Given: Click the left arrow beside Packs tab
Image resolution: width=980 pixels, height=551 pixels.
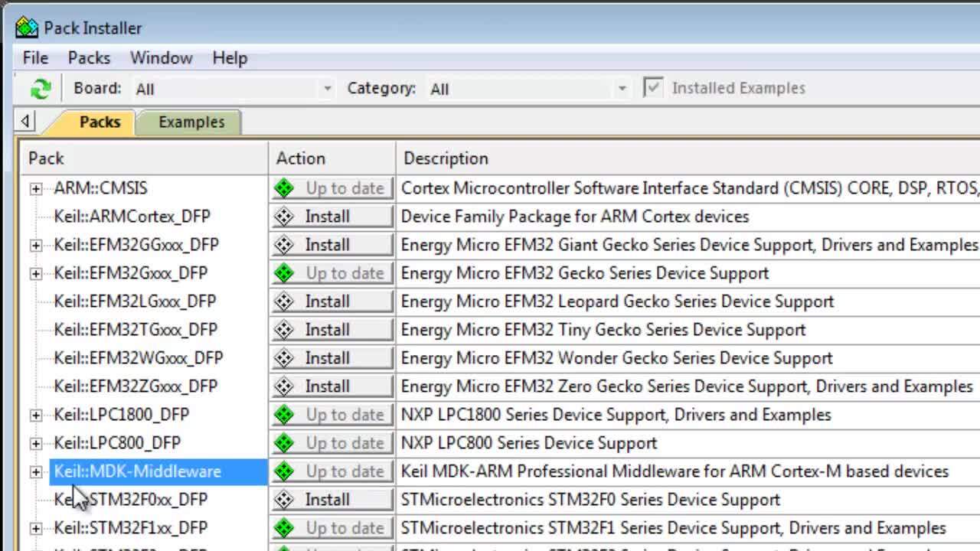Looking at the screenshot, I should click(x=25, y=121).
